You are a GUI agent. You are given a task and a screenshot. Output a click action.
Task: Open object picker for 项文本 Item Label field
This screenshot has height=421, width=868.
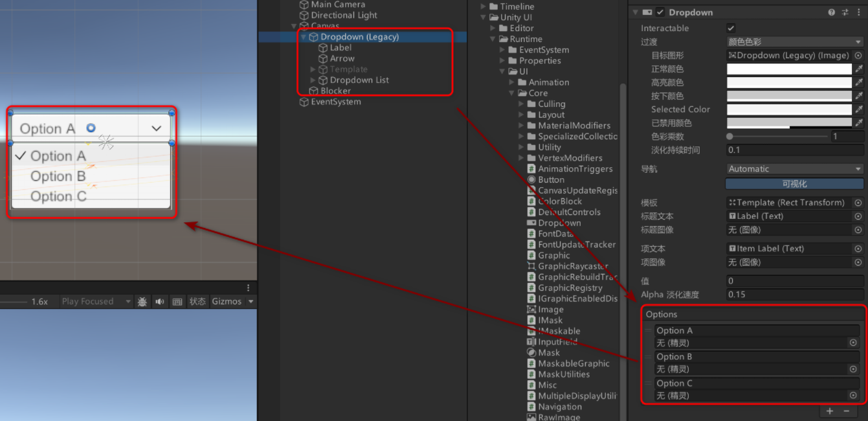pyautogui.click(x=858, y=249)
